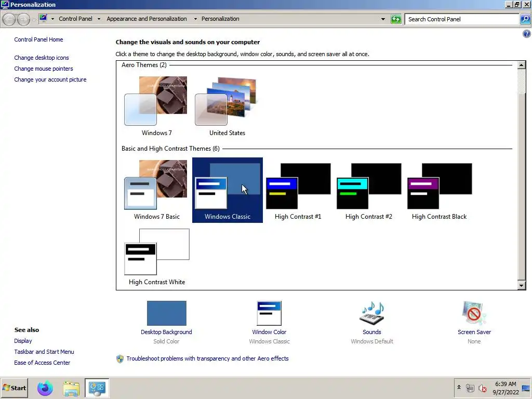Image resolution: width=532 pixels, height=399 pixels.
Task: Select the High Contrast Black theme
Action: pos(439,190)
